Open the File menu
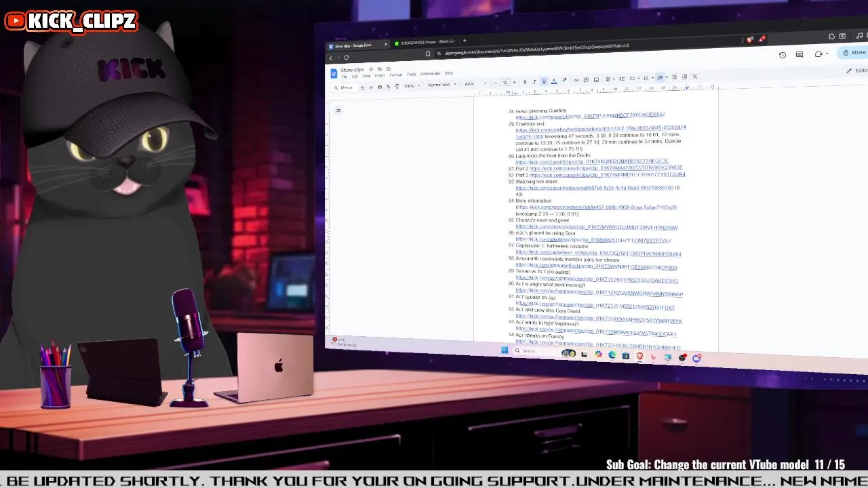The image size is (868, 488). point(344,77)
